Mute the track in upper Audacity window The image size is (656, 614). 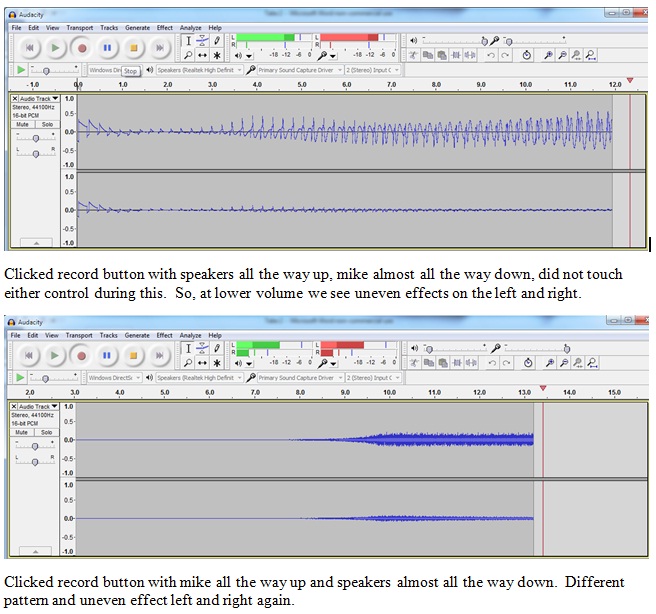[x=22, y=124]
